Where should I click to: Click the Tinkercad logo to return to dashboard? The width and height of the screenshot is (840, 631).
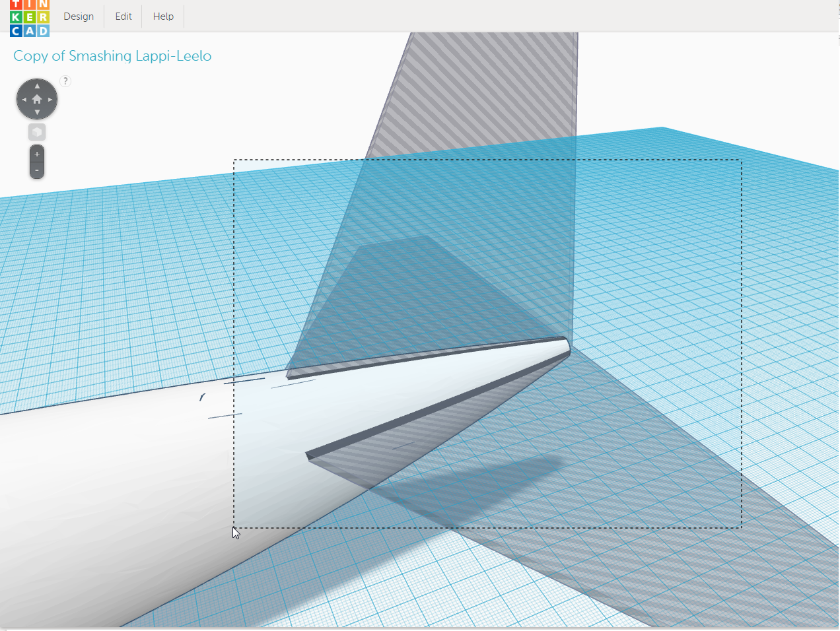30,17
